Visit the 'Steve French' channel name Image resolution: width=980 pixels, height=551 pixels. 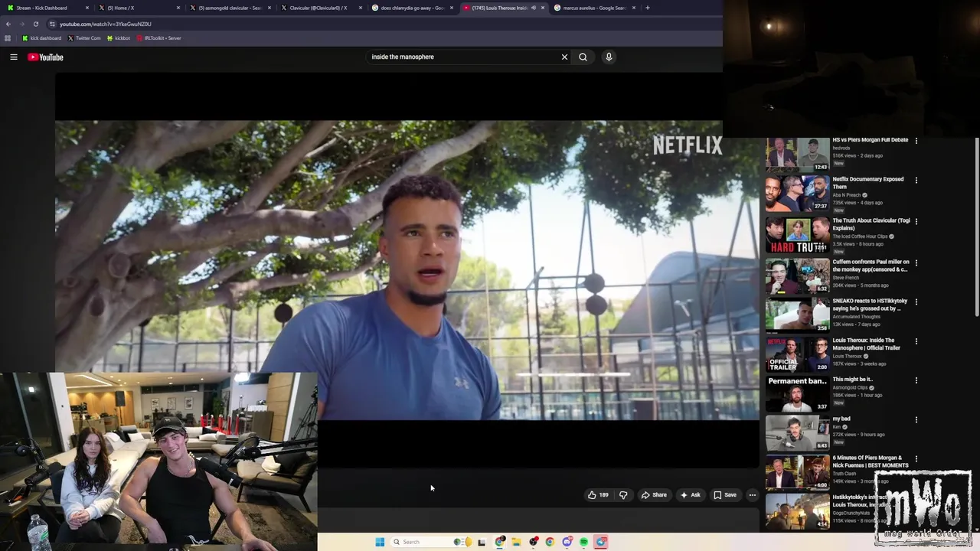point(846,278)
